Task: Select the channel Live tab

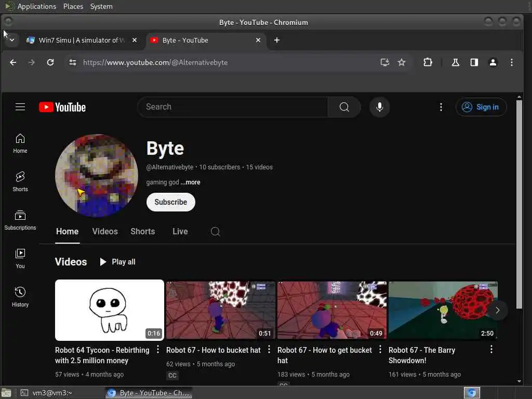Action: click(x=180, y=231)
